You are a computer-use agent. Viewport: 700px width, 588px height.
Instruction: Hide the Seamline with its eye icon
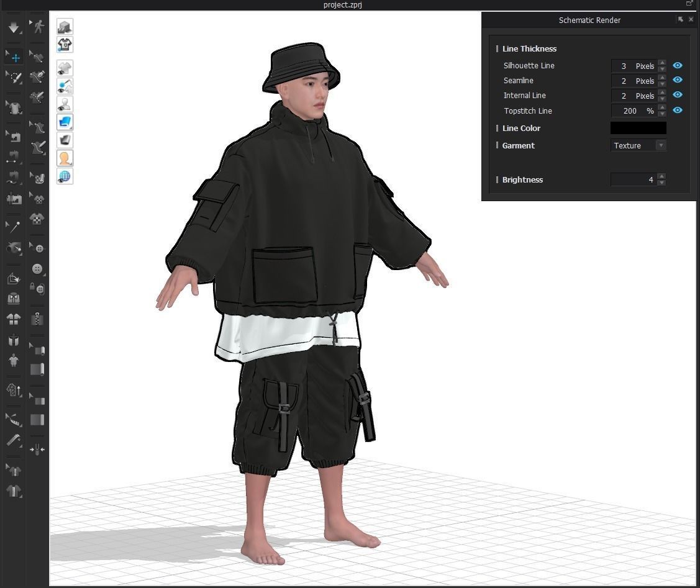pos(678,80)
